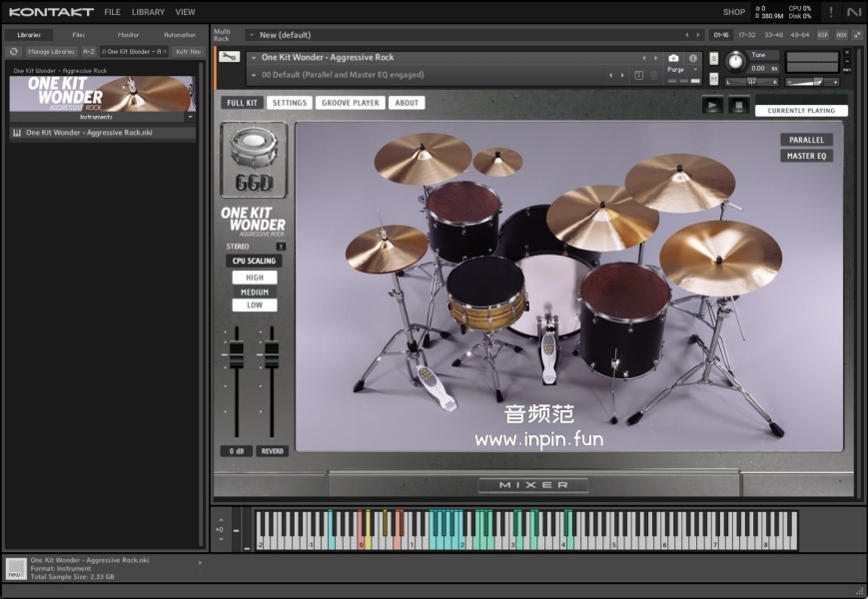Screen dimensions: 868x599
Task: Expand the info pane arrow
Action: click(x=200, y=563)
